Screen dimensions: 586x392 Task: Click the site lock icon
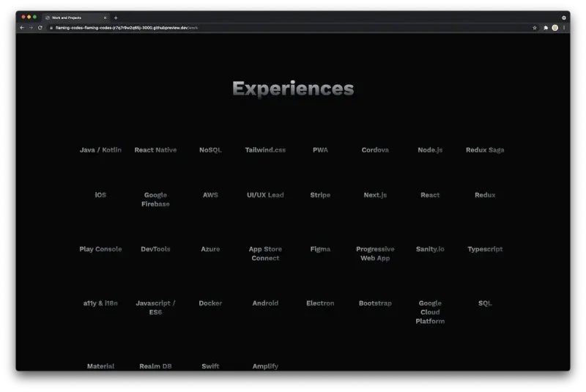click(x=51, y=28)
